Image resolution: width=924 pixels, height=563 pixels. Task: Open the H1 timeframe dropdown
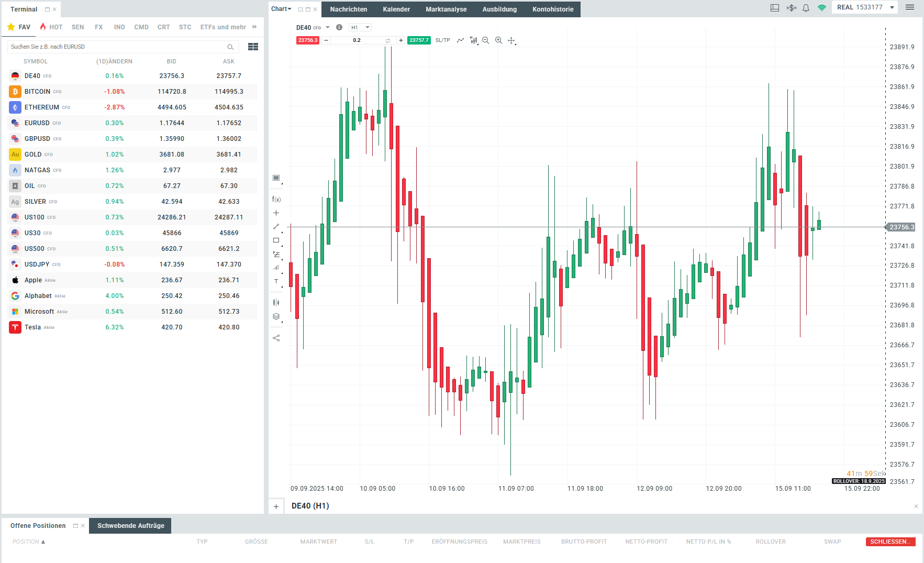[x=360, y=27]
